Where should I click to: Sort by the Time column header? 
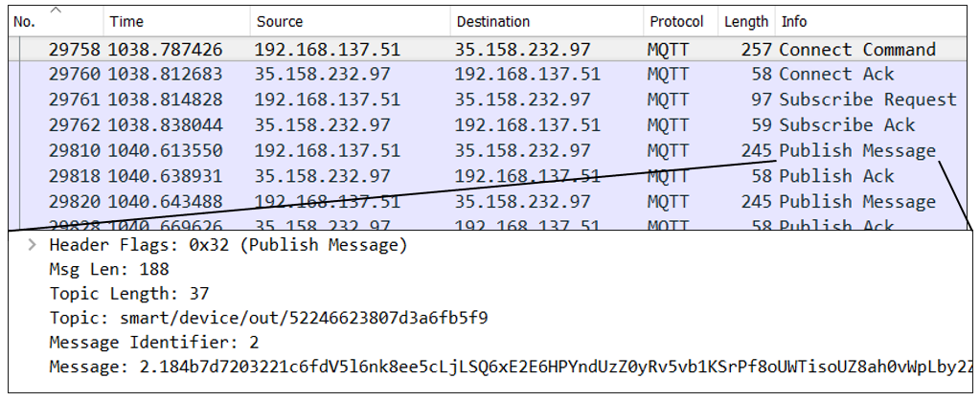click(x=177, y=21)
